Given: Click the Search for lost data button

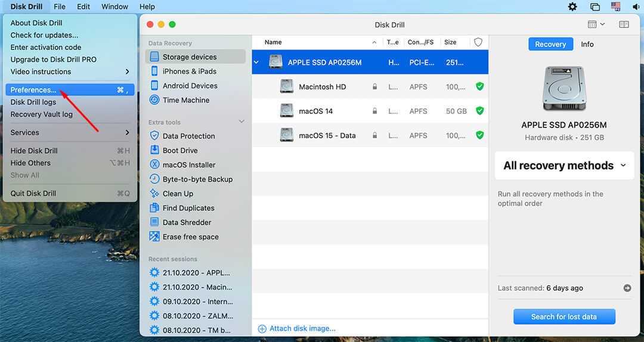Looking at the screenshot, I should (564, 316).
